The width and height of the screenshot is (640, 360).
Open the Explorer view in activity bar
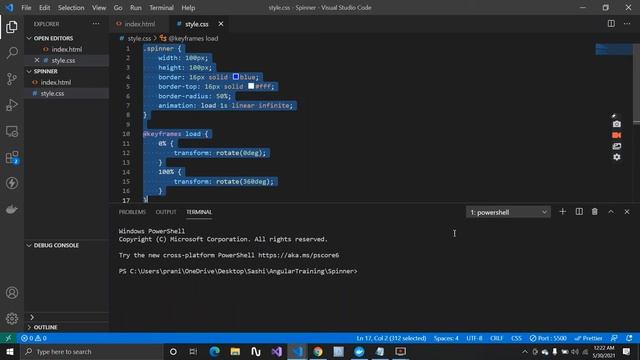[x=12, y=27]
